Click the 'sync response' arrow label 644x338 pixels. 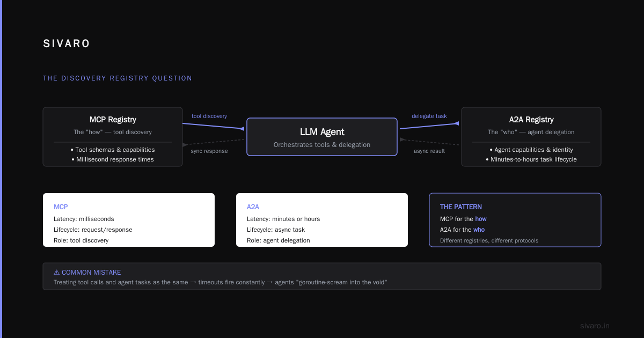pos(209,151)
